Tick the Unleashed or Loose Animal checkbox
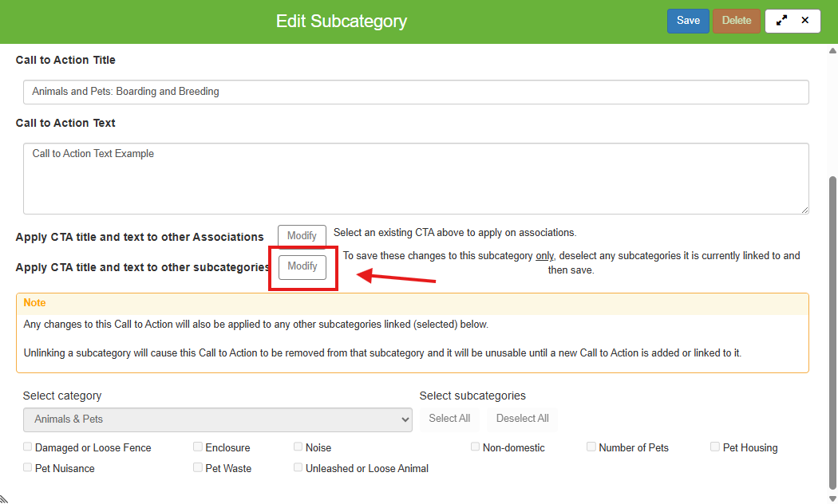 [x=298, y=468]
